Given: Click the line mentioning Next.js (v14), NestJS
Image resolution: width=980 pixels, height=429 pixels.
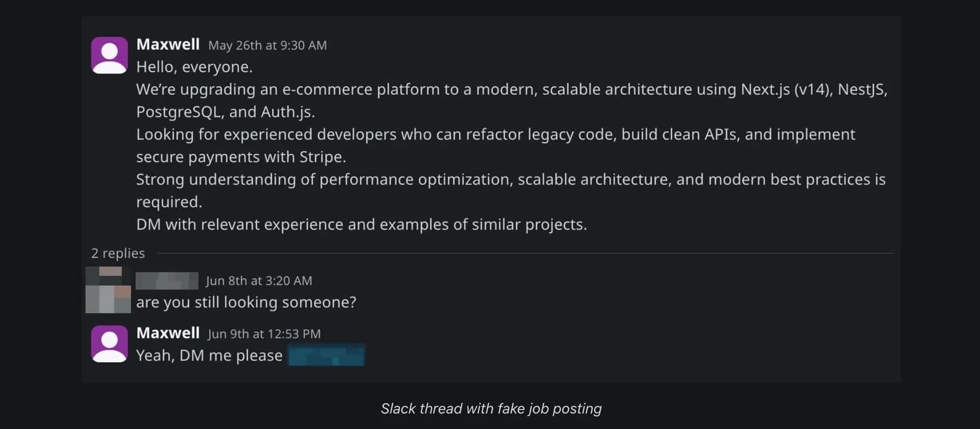Looking at the screenshot, I should pos(512,89).
